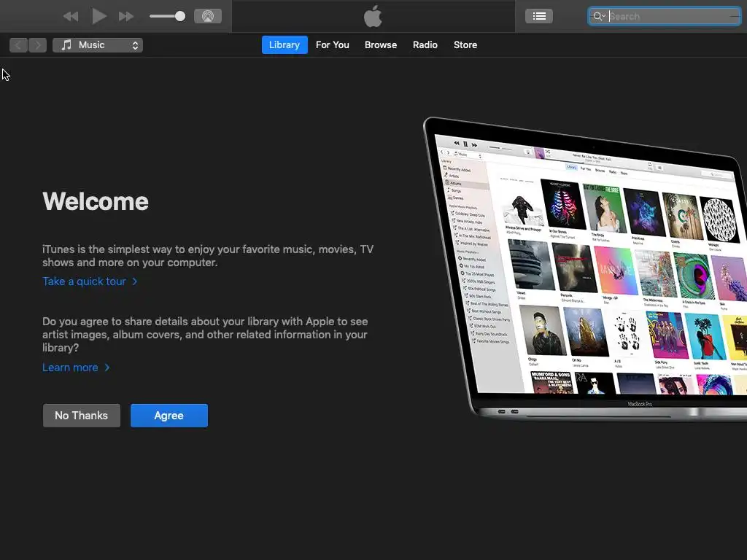
Task: Click the Welcome heading text
Action: tap(96, 201)
